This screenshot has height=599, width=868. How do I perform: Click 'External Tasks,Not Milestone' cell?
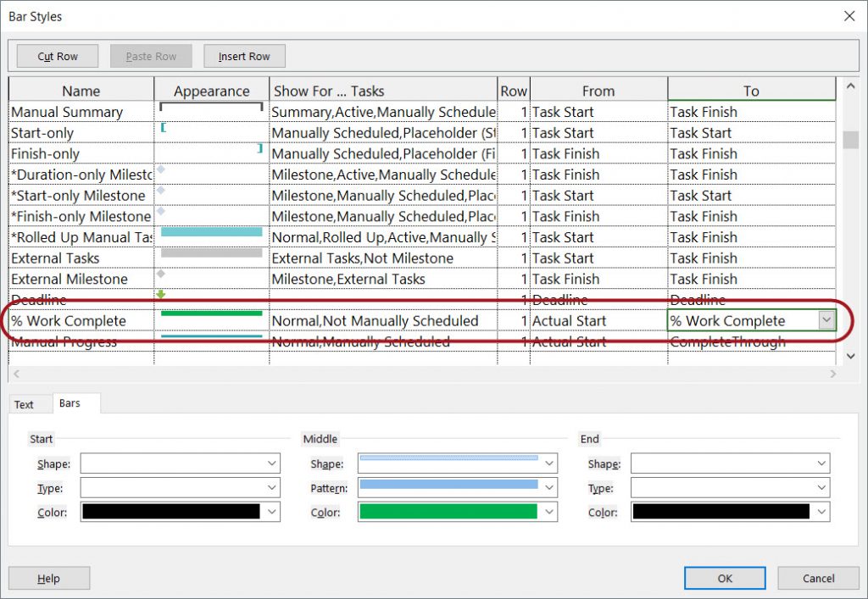pyautogui.click(x=383, y=258)
